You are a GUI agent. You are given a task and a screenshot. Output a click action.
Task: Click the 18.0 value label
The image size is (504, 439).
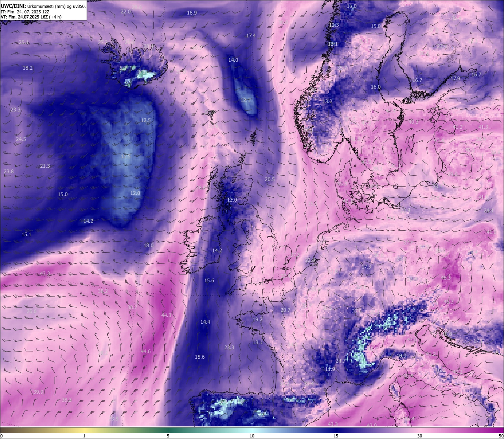(x=148, y=246)
